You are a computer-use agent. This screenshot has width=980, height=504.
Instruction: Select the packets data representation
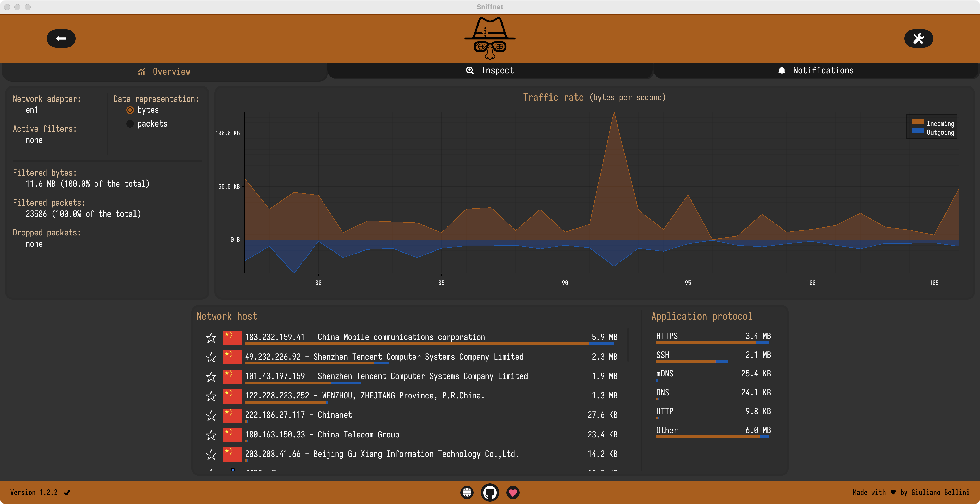coord(130,124)
